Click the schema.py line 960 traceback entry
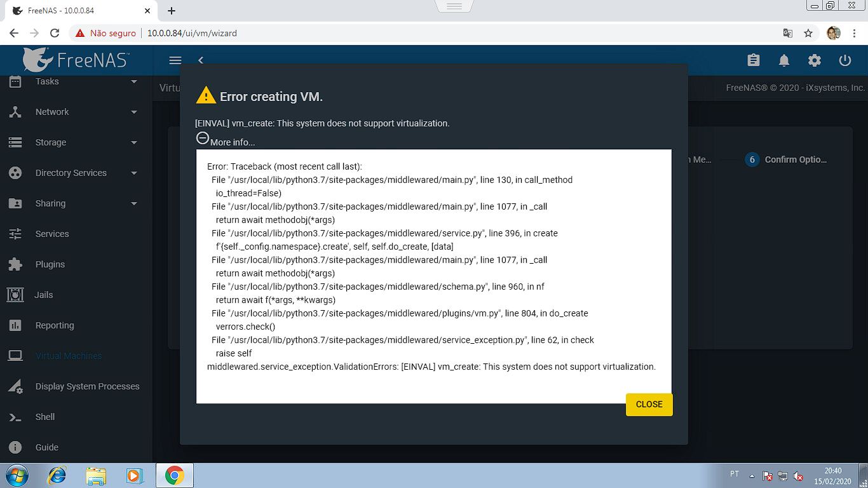The width and height of the screenshot is (868, 488). pyautogui.click(x=378, y=287)
